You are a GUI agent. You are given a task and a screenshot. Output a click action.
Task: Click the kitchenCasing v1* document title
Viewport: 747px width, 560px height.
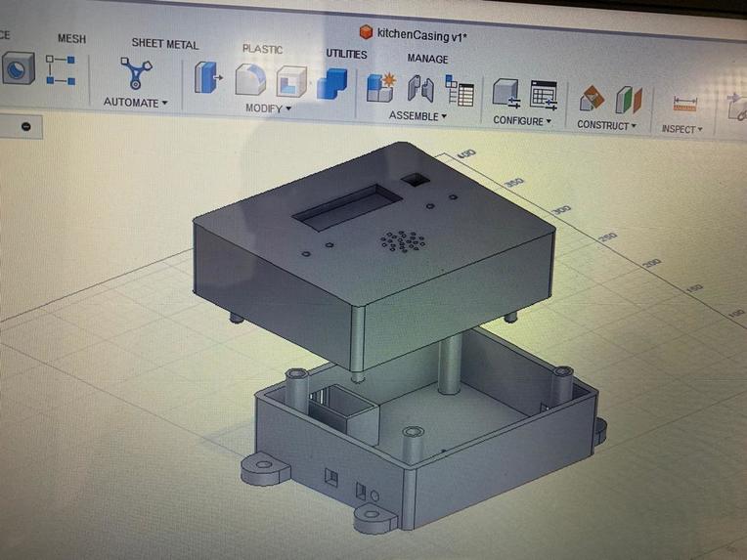click(x=421, y=35)
